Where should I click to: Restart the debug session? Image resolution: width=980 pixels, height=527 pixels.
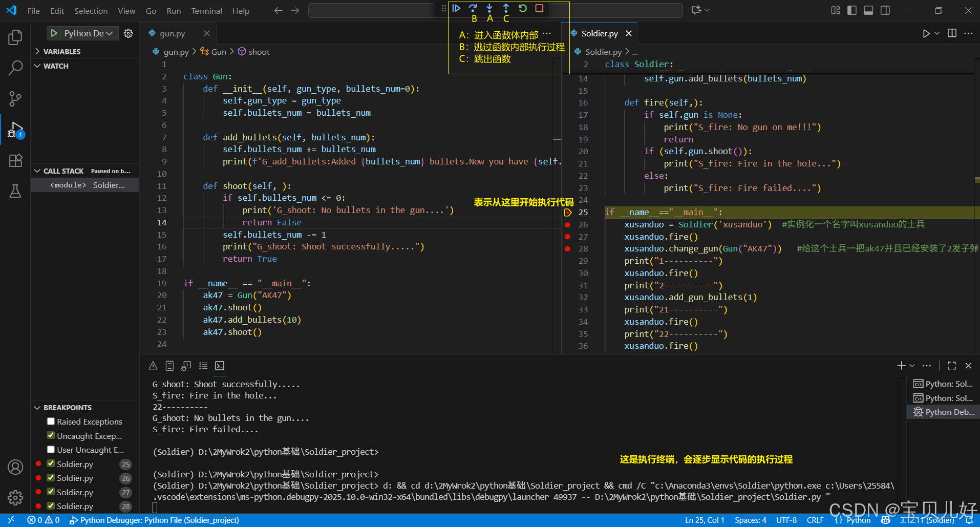(522, 8)
